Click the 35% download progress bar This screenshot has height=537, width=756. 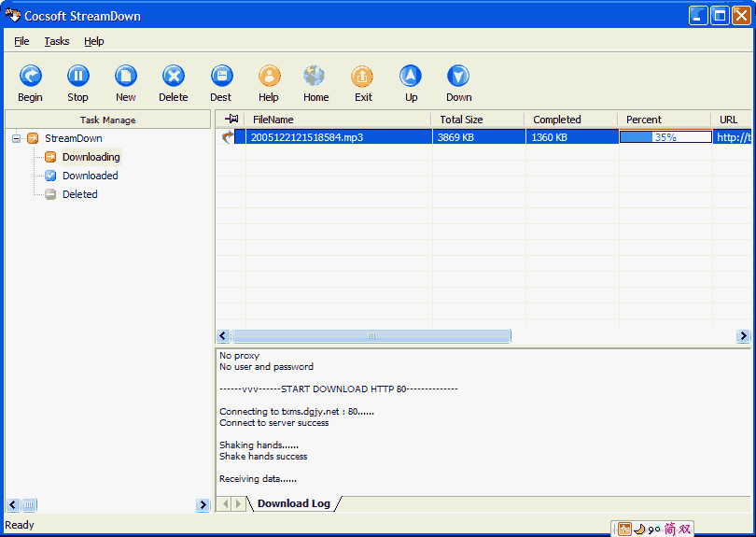[665, 137]
